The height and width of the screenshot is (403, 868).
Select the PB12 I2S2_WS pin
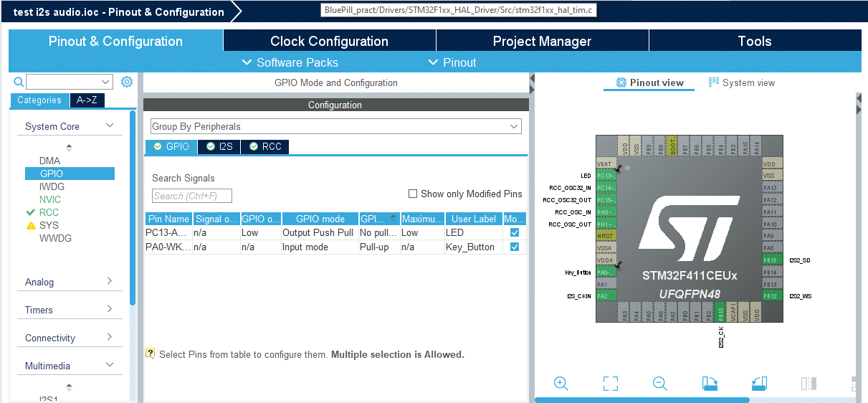[x=772, y=295]
